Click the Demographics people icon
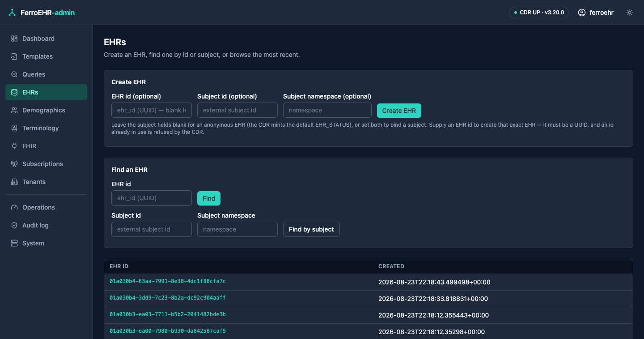 pos(14,110)
